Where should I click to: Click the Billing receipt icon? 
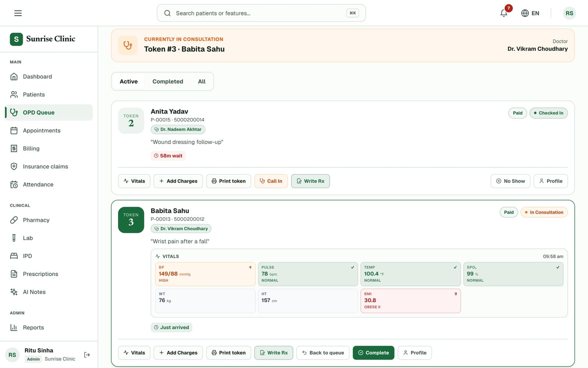point(14,149)
